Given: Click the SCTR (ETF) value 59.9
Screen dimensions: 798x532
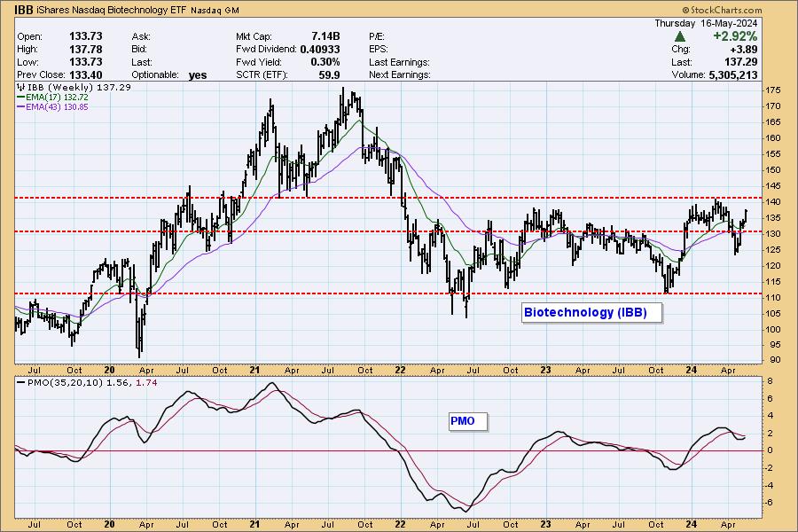Looking at the screenshot, I should (x=329, y=74).
